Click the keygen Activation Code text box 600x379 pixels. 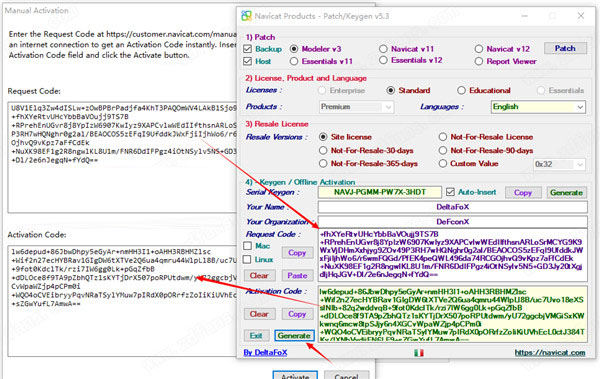[453, 314]
